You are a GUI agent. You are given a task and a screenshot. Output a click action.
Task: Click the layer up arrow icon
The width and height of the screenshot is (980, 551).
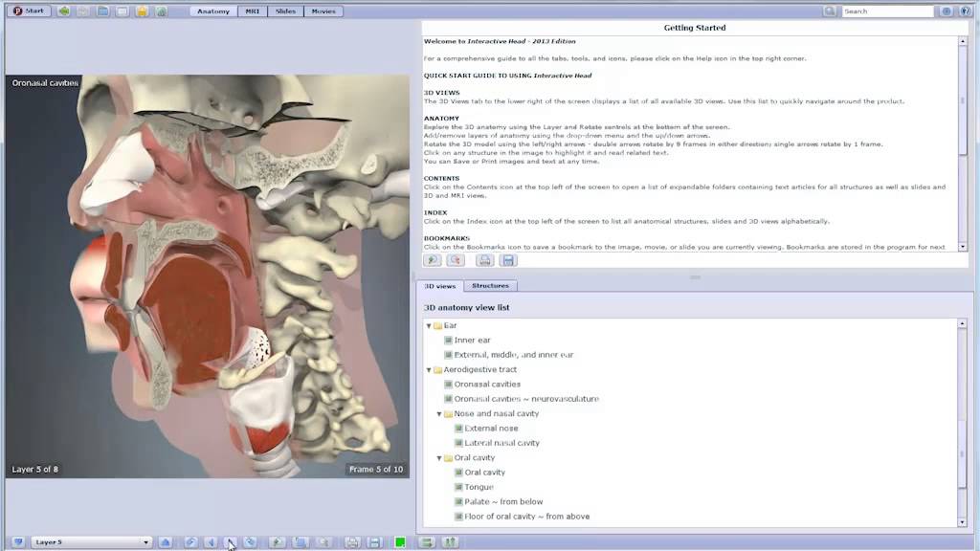coord(165,542)
